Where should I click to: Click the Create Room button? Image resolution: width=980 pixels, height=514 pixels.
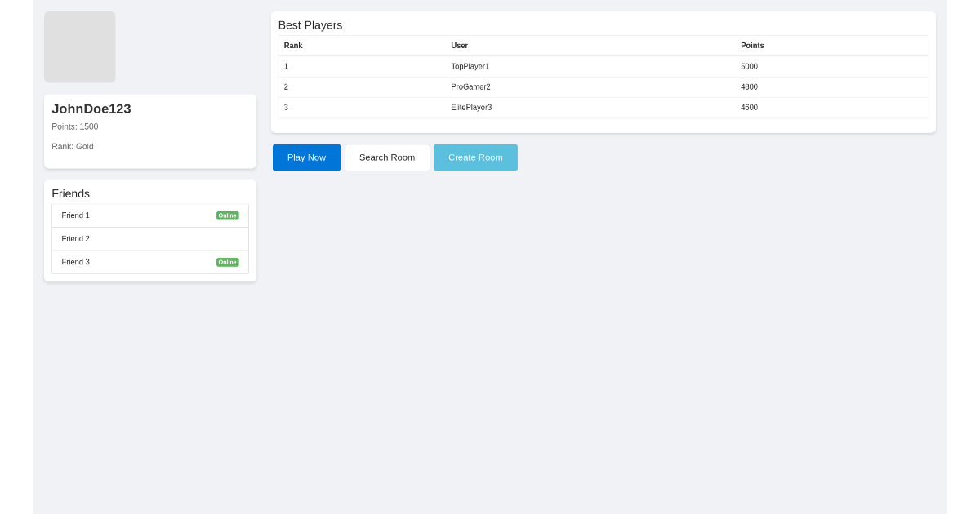(475, 157)
